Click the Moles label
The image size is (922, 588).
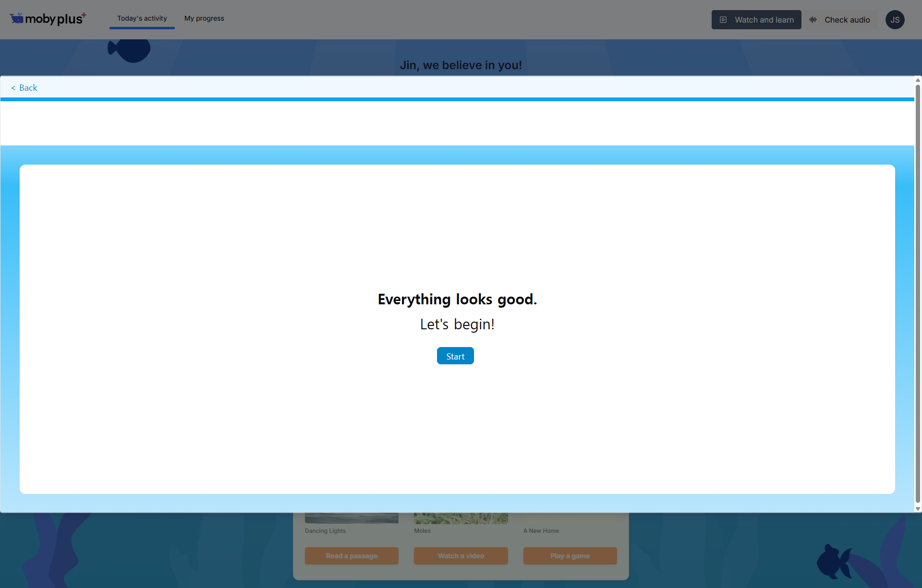pyautogui.click(x=422, y=530)
